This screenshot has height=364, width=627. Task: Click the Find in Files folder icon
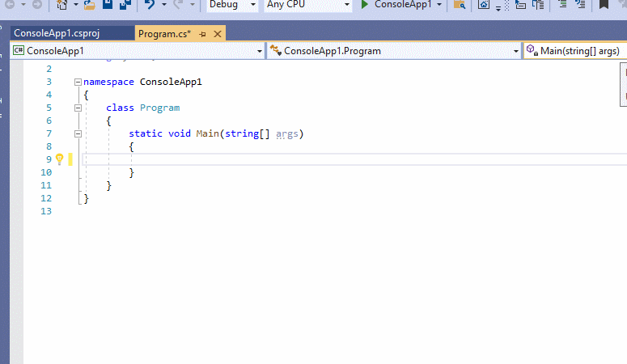click(x=460, y=4)
